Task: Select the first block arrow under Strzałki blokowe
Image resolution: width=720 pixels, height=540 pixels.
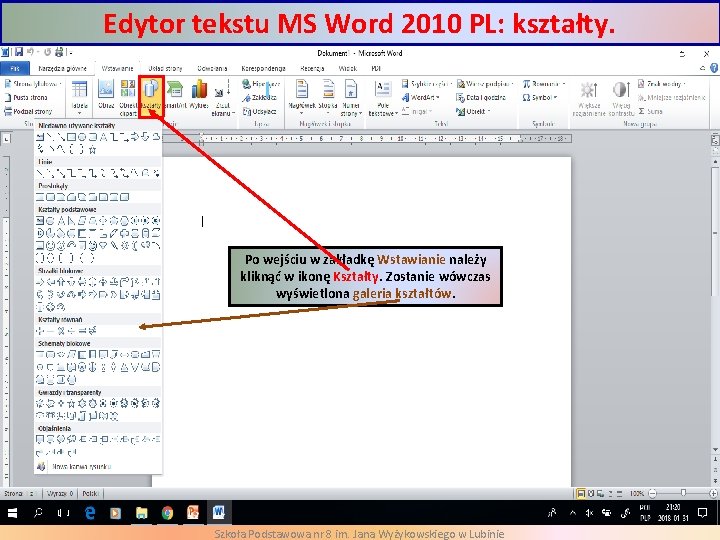Action: [40, 281]
